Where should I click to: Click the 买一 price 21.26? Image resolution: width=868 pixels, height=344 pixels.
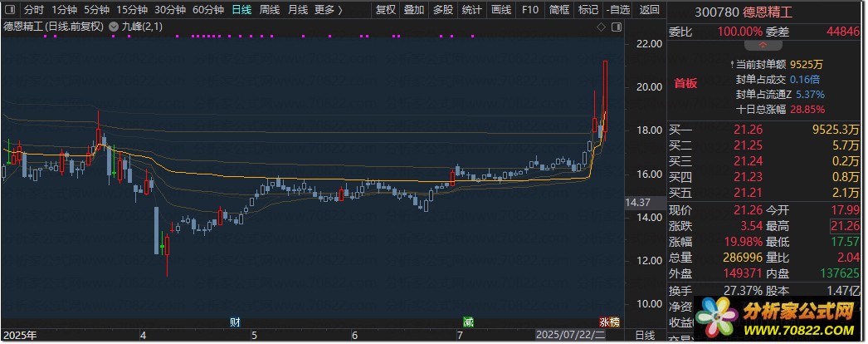749,130
